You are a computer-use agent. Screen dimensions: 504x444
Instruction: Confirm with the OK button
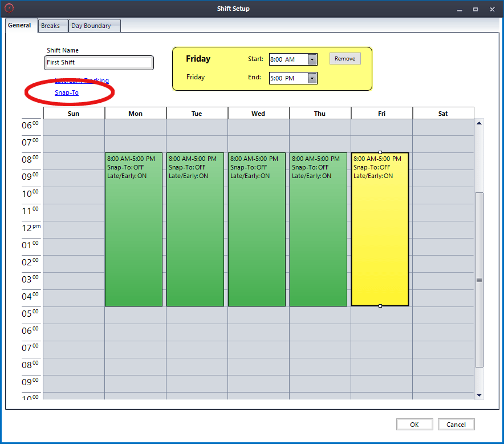tap(414, 425)
